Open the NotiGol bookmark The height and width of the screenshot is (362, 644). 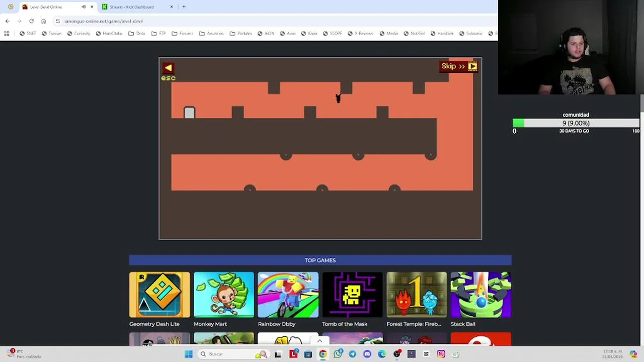tap(414, 34)
